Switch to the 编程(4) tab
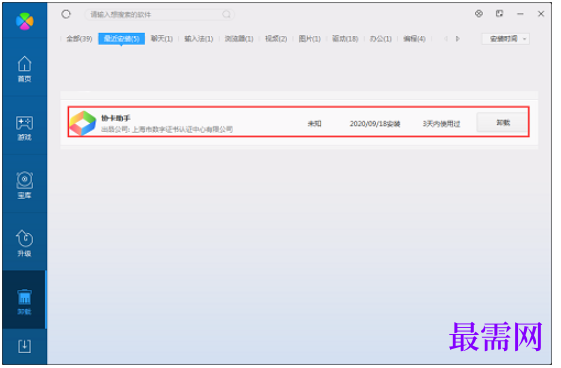 [x=414, y=39]
